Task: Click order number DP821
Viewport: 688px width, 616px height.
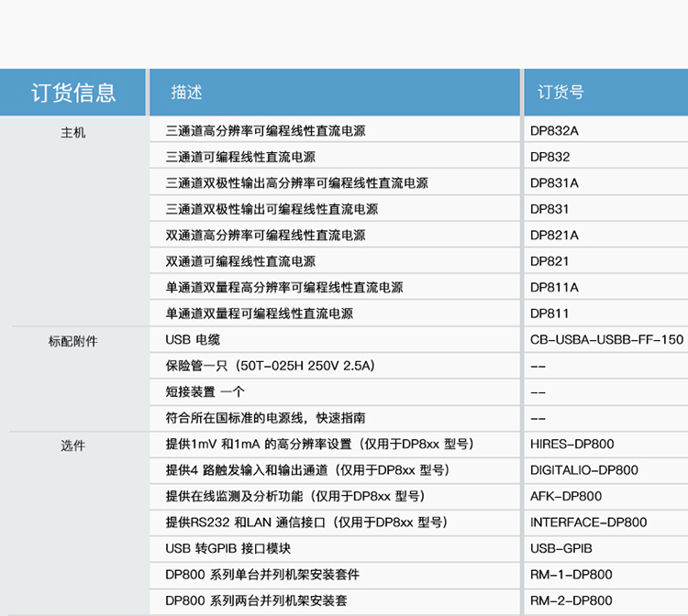Action: (549, 261)
